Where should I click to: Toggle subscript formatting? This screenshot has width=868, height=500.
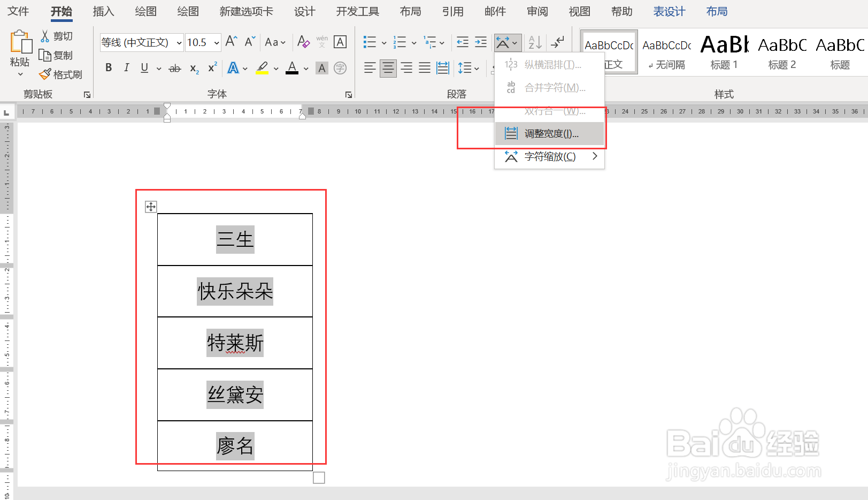[x=194, y=68]
